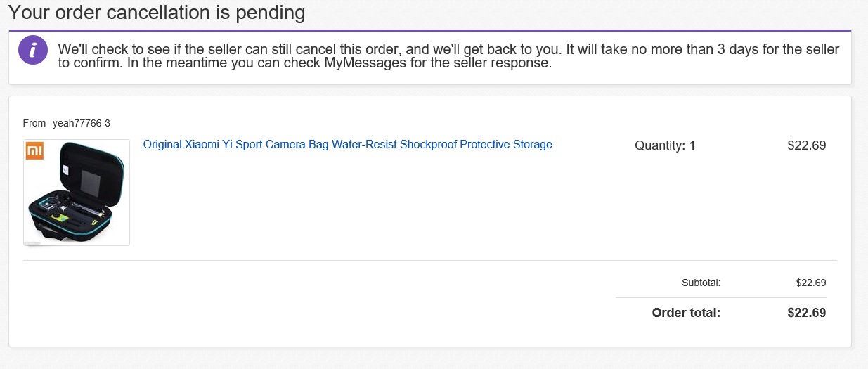Image resolution: width=868 pixels, height=369 pixels.
Task: Click the divider line below the product row
Action: (429, 261)
